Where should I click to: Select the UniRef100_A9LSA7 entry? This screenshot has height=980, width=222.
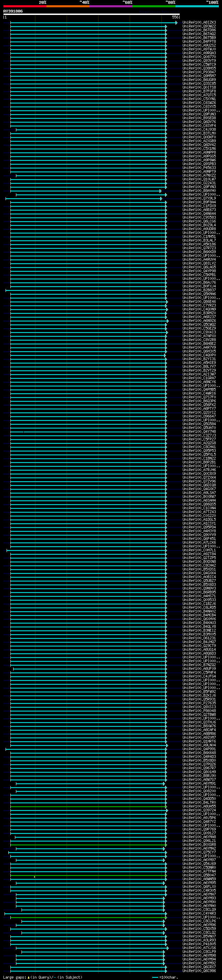pos(199,493)
